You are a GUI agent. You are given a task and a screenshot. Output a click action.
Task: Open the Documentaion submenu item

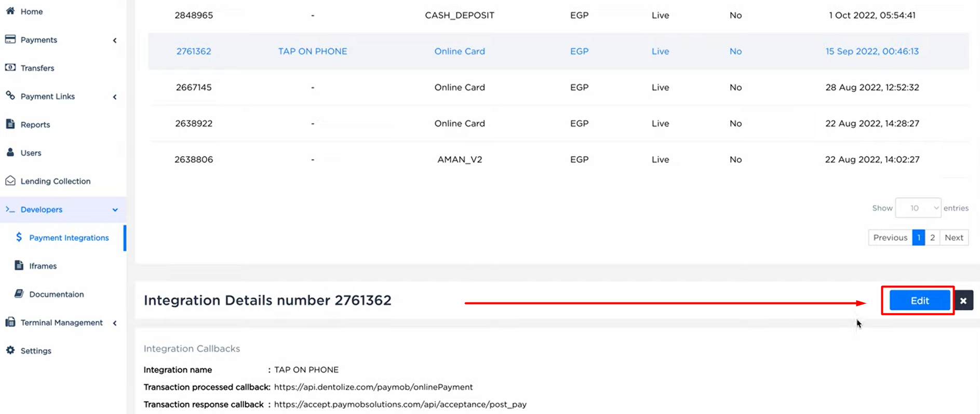pos(57,294)
